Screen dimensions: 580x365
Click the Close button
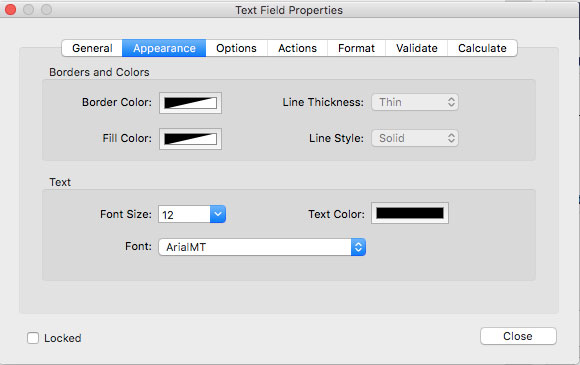tap(518, 336)
